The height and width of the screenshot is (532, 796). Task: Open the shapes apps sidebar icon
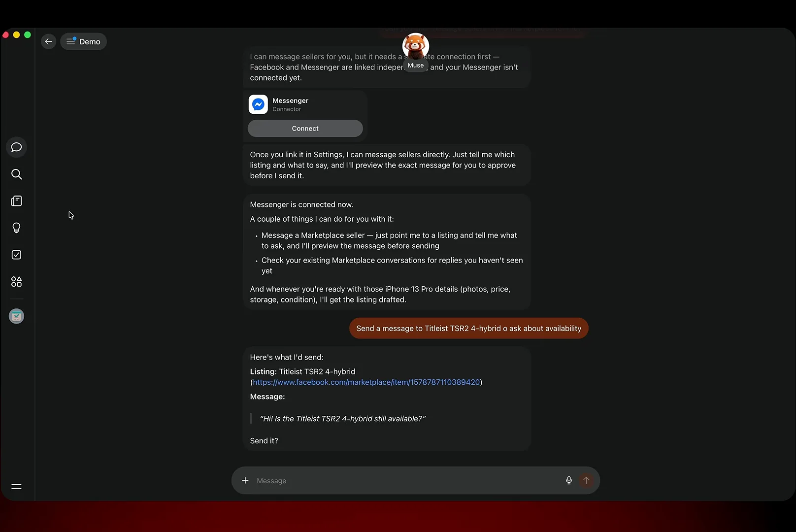pyautogui.click(x=16, y=282)
